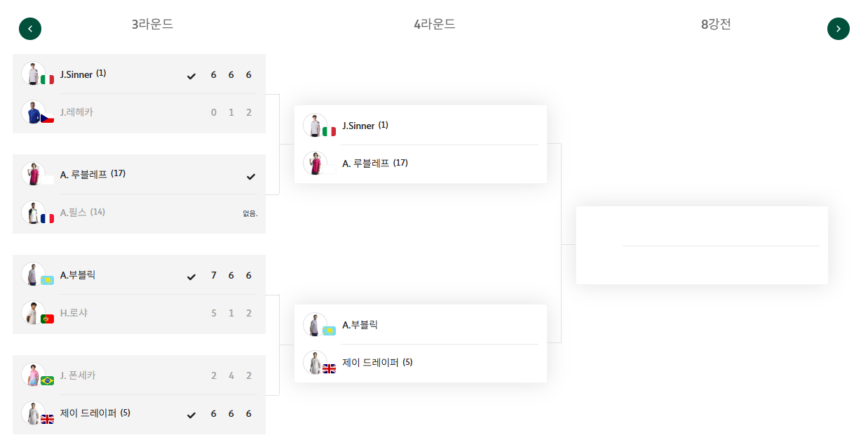Screen dimensions: 868x440
Task: Click the Portuguese flag beside H.로샤
Action: coord(47,319)
